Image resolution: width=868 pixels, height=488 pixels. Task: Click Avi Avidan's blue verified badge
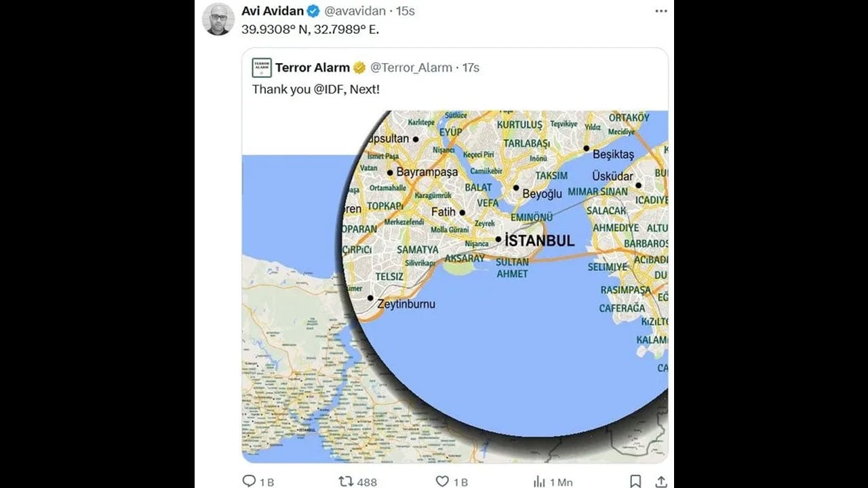[x=312, y=11]
